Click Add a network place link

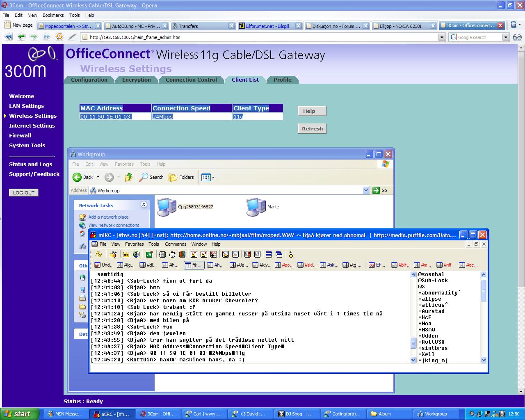pyautogui.click(x=108, y=217)
